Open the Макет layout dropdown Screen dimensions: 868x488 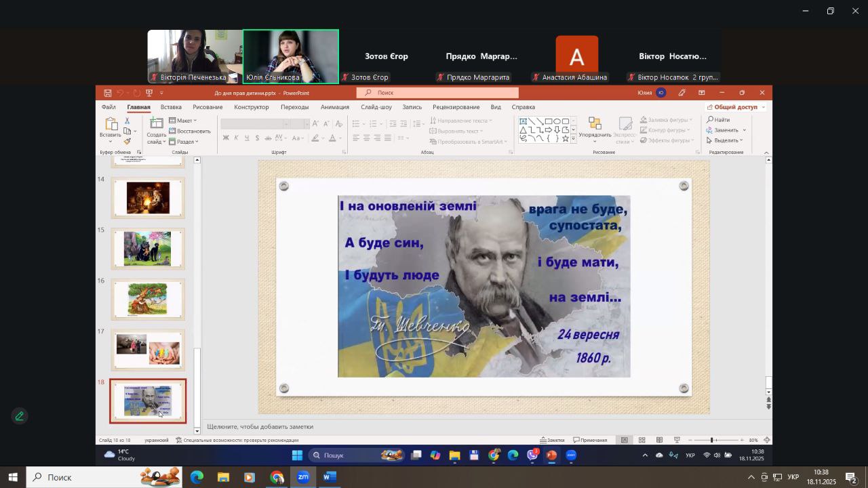point(183,121)
